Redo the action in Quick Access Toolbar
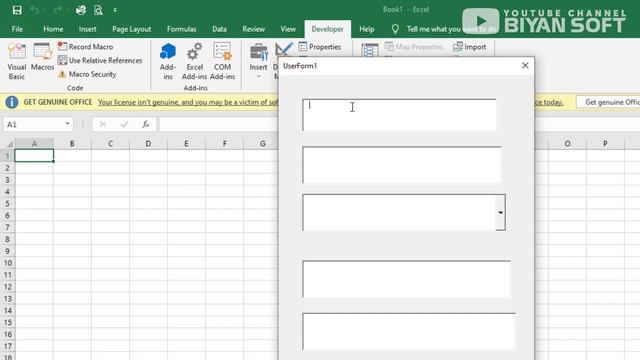Image resolution: width=640 pixels, height=360 pixels. (x=58, y=10)
